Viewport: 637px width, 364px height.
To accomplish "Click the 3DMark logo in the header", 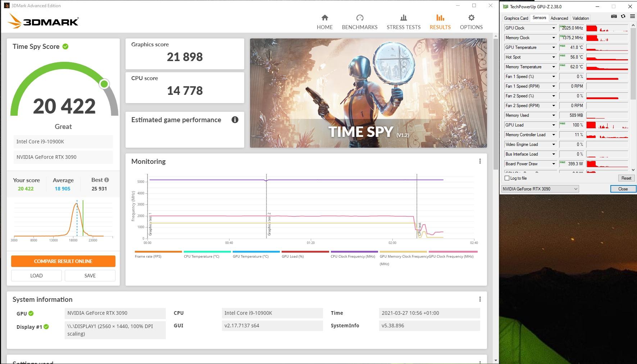I will pyautogui.click(x=43, y=21).
